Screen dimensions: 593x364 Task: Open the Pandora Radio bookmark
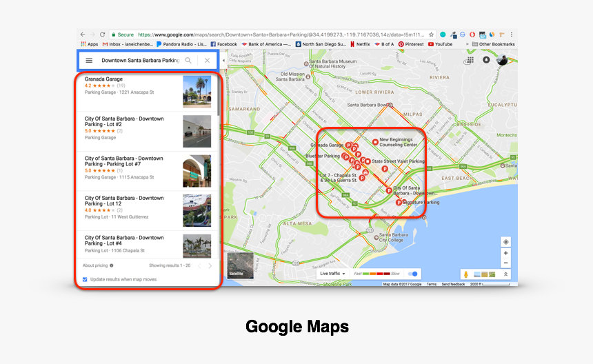181,44
